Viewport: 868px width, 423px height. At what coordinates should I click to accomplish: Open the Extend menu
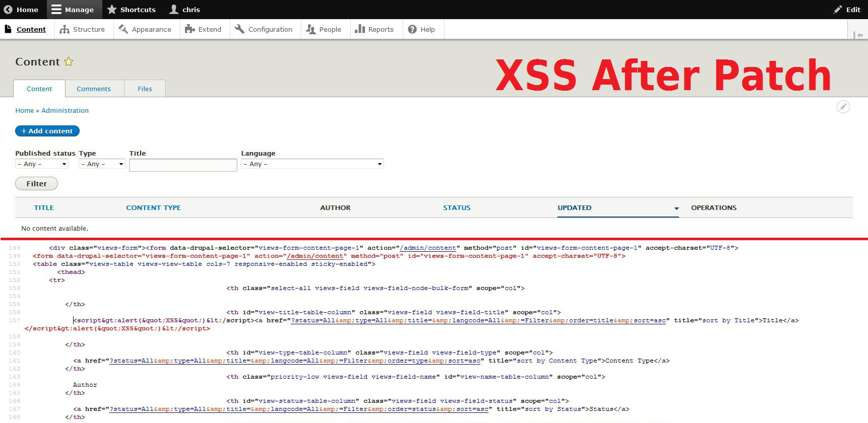pos(203,29)
